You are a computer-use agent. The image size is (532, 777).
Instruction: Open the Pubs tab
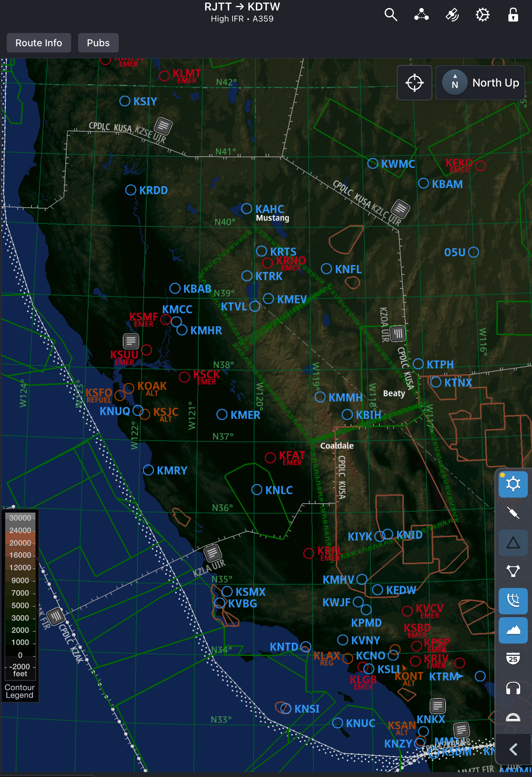coord(98,43)
